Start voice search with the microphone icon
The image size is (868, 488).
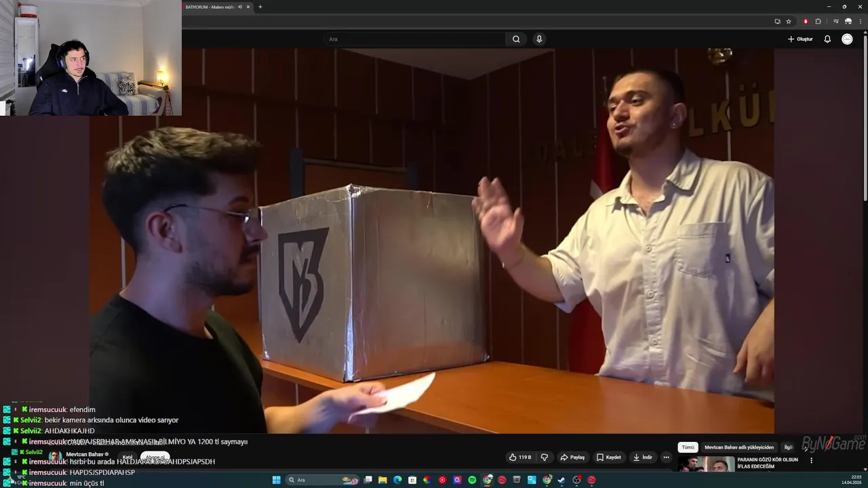[x=539, y=39]
